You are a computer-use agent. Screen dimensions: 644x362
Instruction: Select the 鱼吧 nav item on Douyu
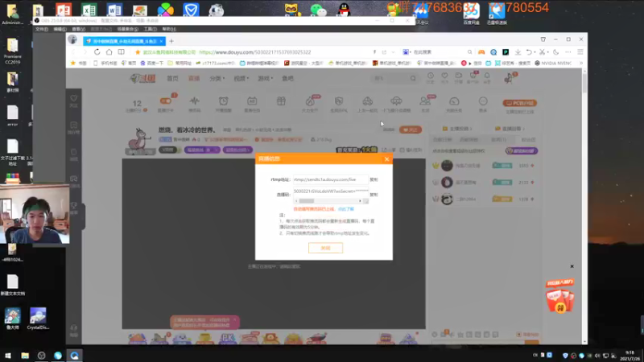click(288, 78)
